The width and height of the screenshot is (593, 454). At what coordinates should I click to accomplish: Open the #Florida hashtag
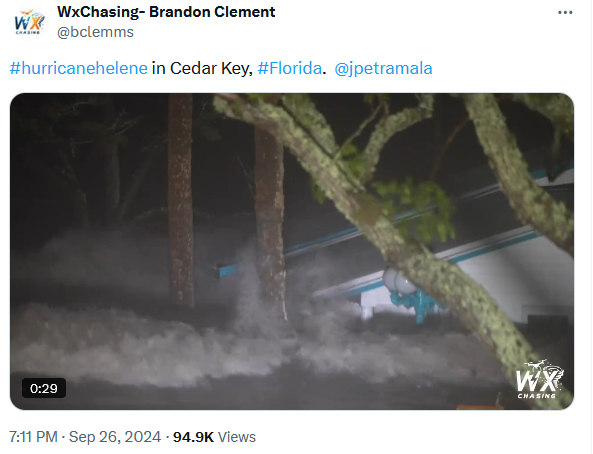click(x=289, y=68)
